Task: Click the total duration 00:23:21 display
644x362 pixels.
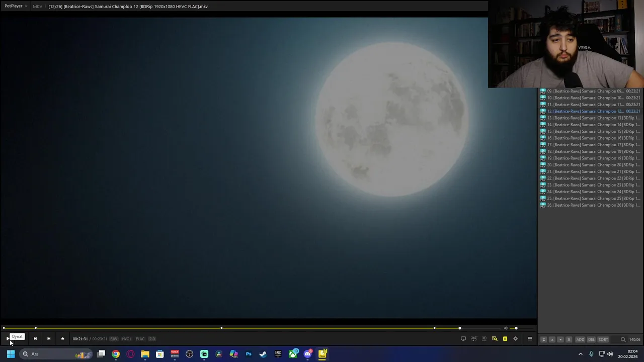Action: [100, 339]
